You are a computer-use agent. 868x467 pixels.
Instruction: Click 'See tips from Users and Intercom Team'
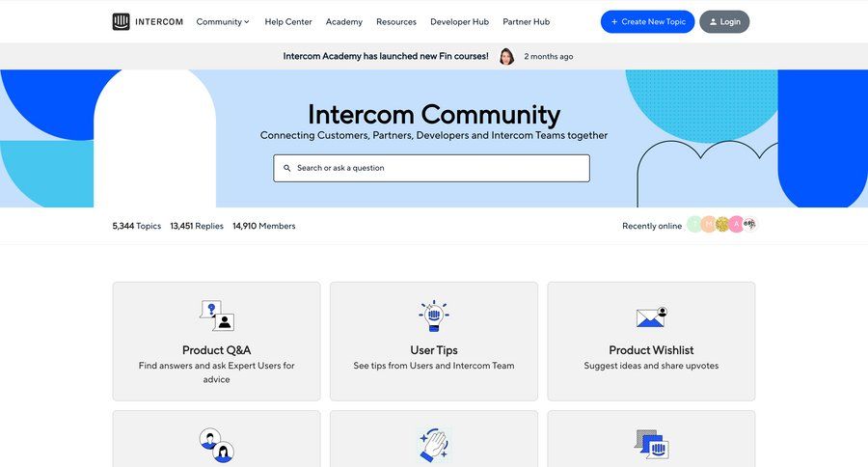tap(434, 366)
